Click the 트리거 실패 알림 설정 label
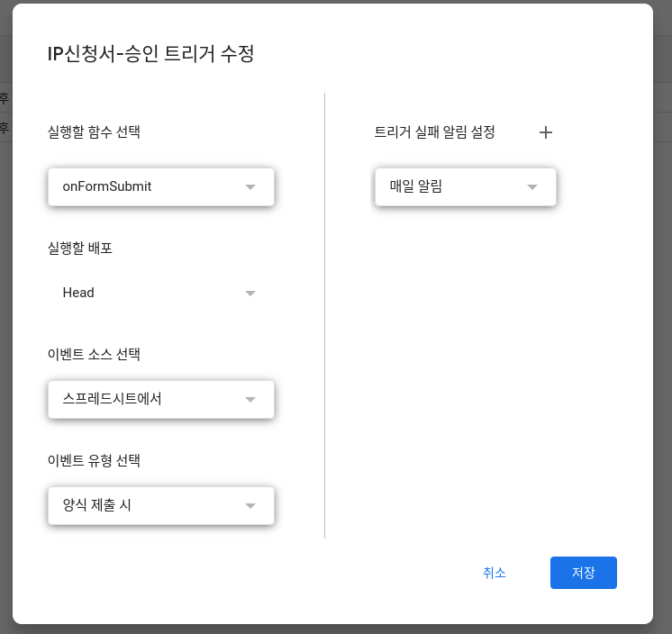The height and width of the screenshot is (634, 672). tap(435, 132)
